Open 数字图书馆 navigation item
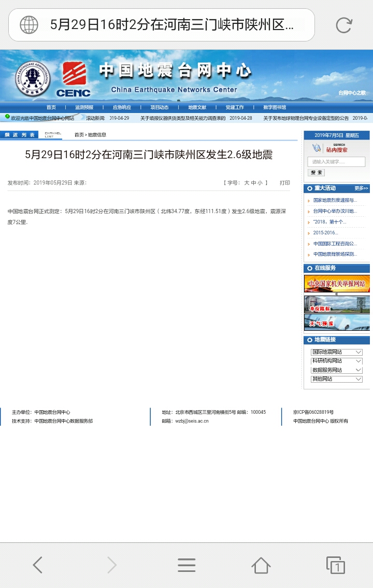The width and height of the screenshot is (373, 588). click(x=275, y=107)
